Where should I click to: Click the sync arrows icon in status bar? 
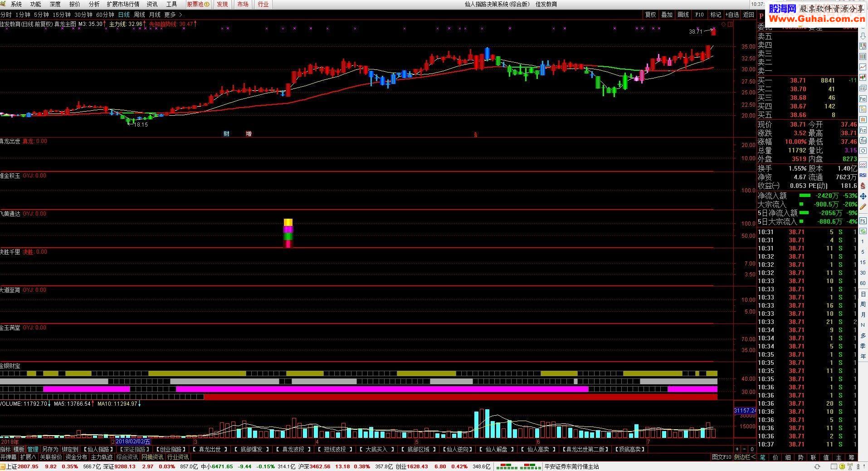(817, 466)
